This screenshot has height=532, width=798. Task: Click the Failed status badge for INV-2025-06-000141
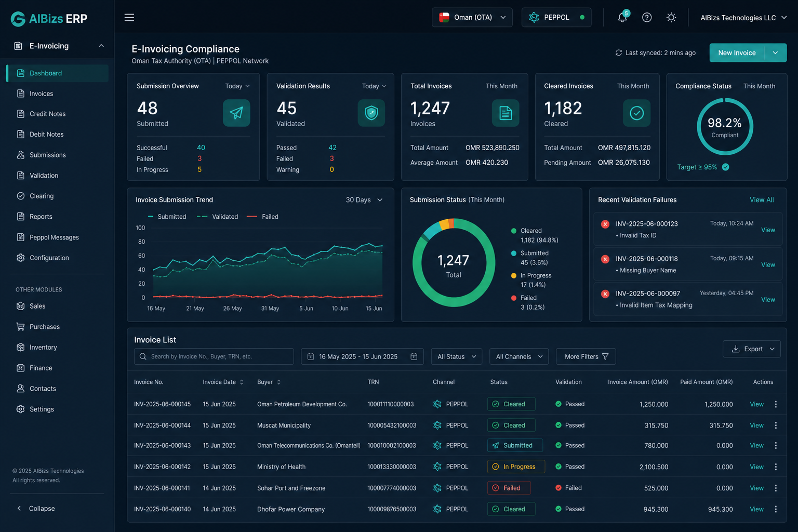click(x=509, y=488)
